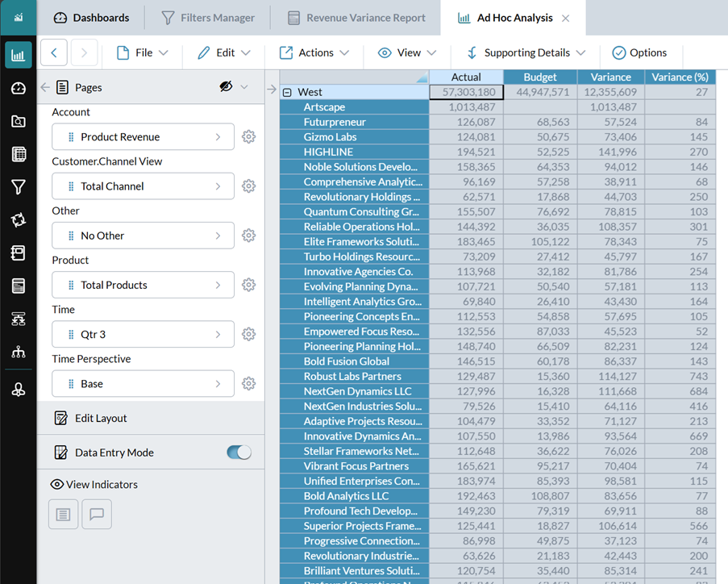The image size is (728, 584).
Task: Click the dimension hierarchy icon in sidebar
Action: [x=18, y=352]
